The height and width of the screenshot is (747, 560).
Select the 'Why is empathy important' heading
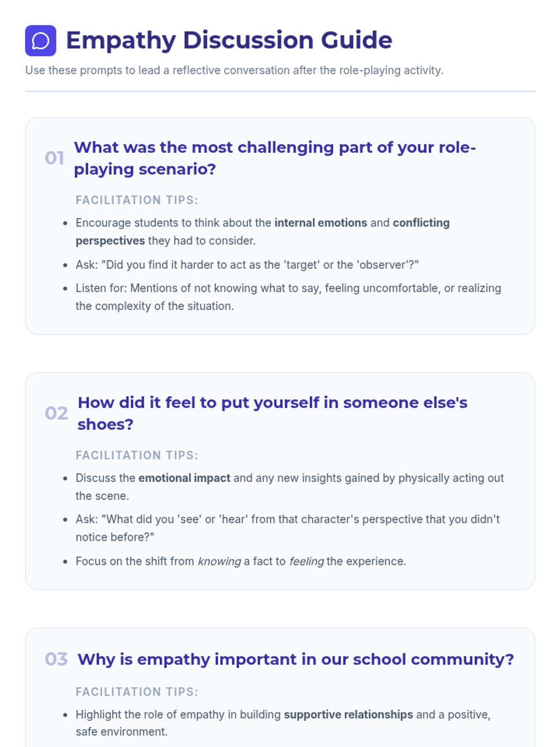(295, 659)
